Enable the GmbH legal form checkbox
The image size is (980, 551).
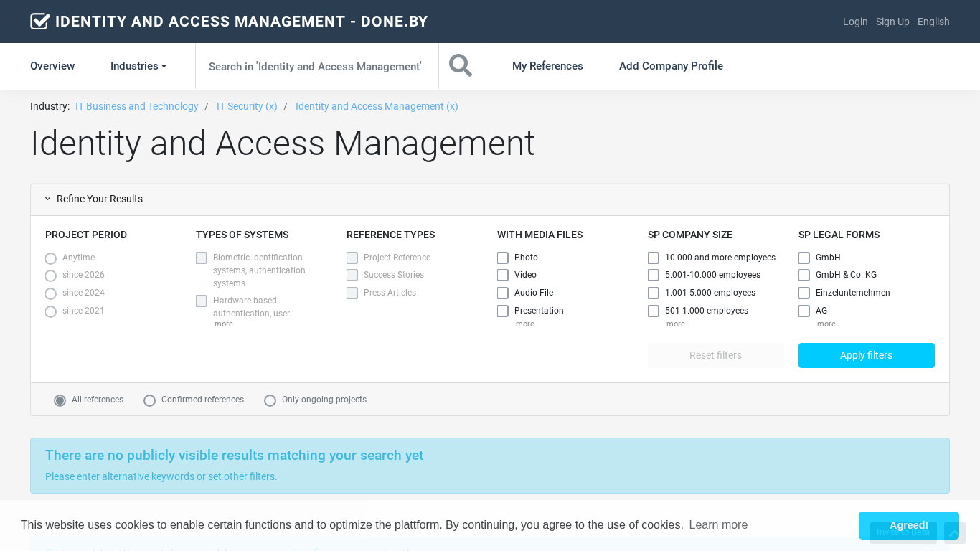tap(804, 258)
